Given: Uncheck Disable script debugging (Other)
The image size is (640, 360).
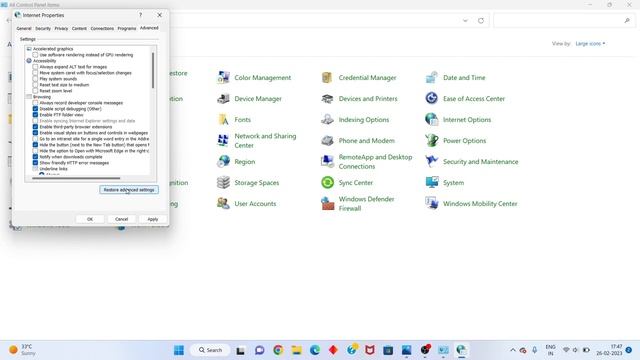Looking at the screenshot, I should point(35,109).
